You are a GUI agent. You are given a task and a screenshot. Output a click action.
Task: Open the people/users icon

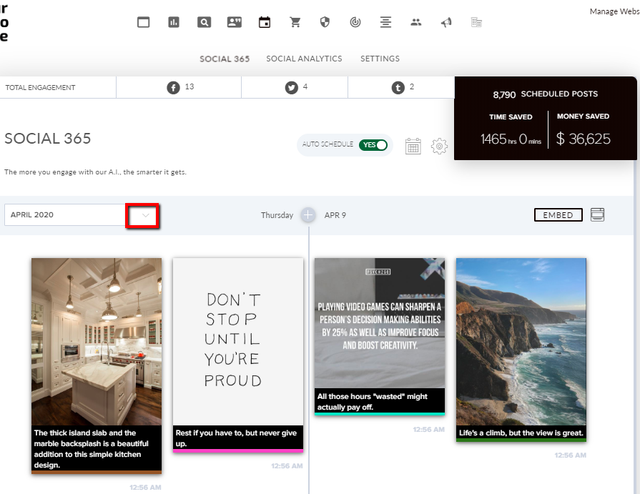coord(416,22)
